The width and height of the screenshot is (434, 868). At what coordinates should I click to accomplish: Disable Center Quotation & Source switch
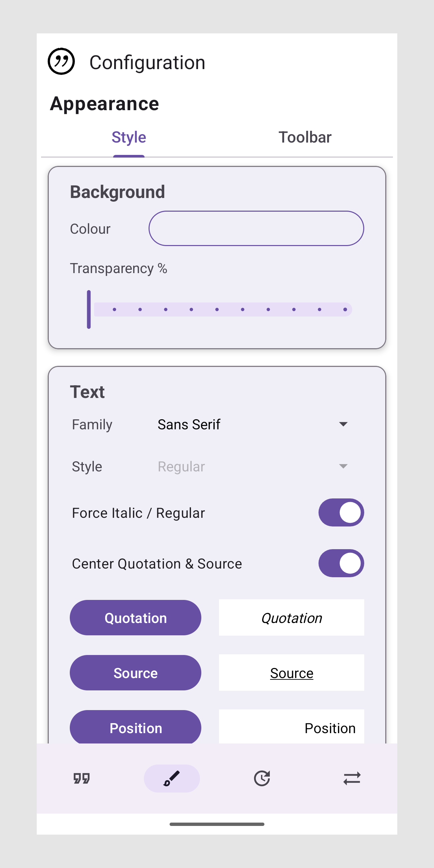[x=341, y=563]
